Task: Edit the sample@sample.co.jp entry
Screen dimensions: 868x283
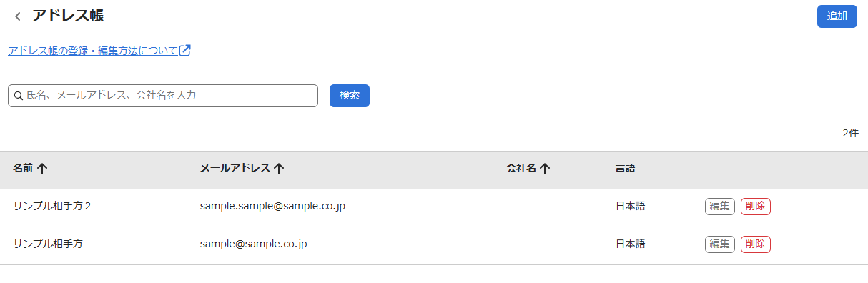Action: [720, 244]
